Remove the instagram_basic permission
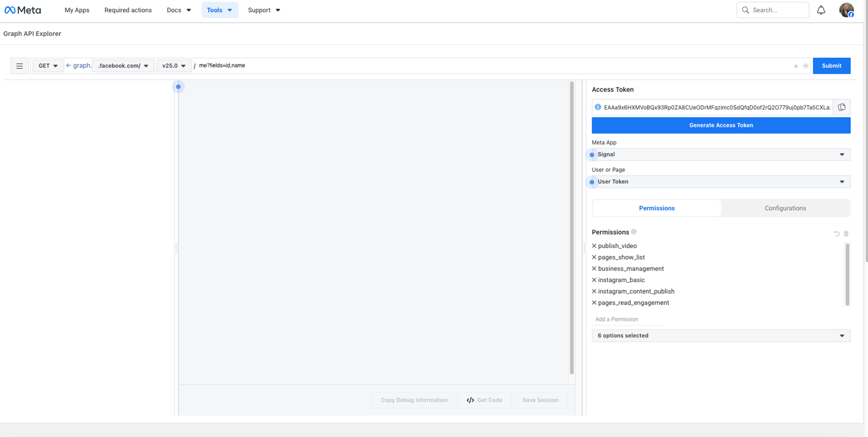 click(594, 280)
